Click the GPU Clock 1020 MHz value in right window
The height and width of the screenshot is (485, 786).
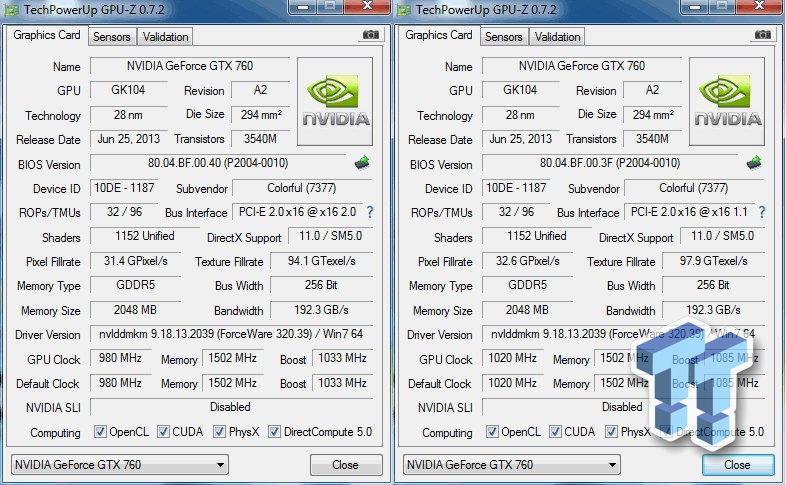click(x=512, y=358)
